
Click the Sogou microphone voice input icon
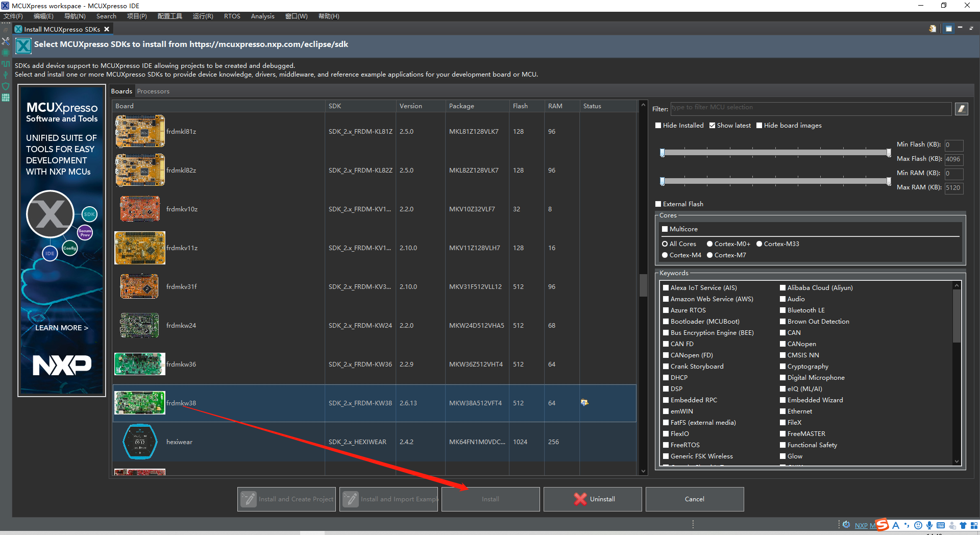929,525
